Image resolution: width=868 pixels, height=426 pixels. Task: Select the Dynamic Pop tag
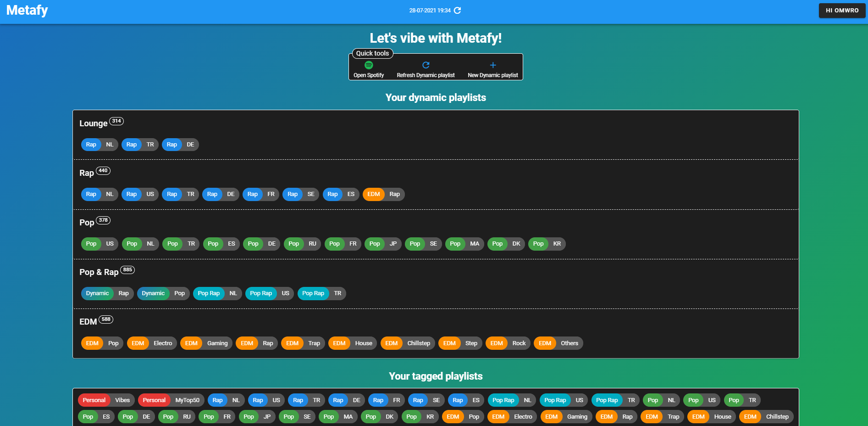point(163,293)
